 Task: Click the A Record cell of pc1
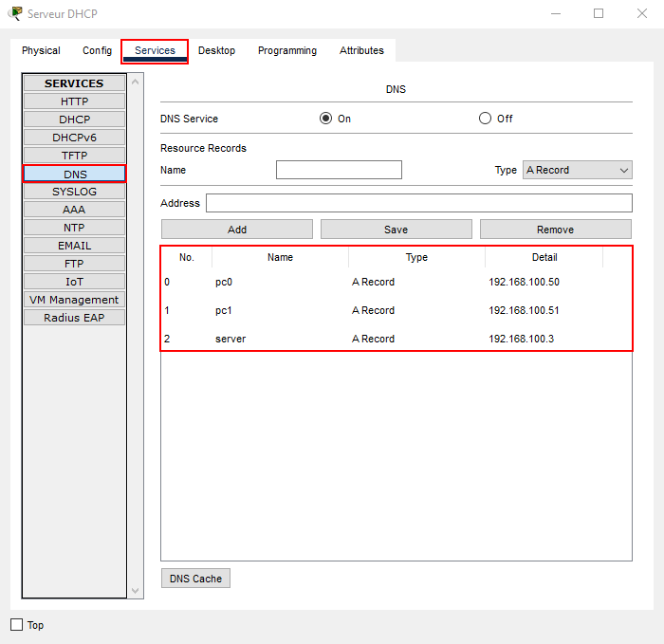pos(373,310)
